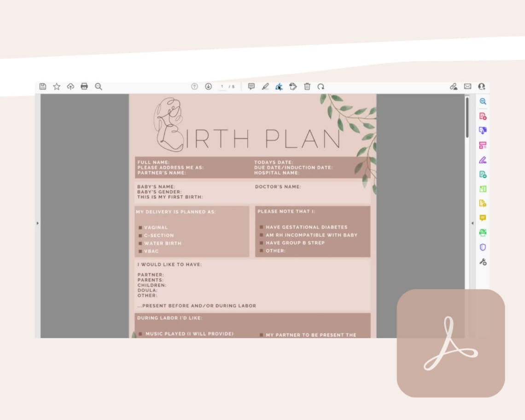The image size is (525, 420).
Task: Rotate the current page
Action: pos(321,87)
